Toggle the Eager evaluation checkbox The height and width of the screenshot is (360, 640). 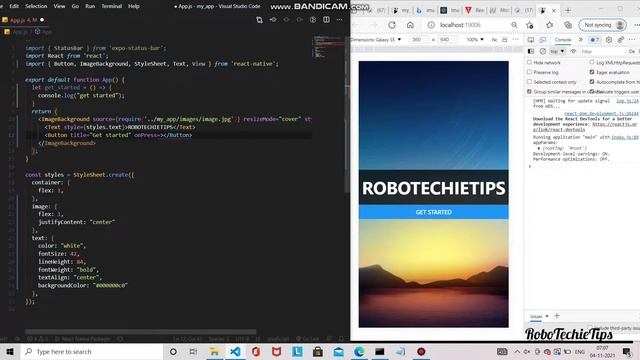pos(592,72)
